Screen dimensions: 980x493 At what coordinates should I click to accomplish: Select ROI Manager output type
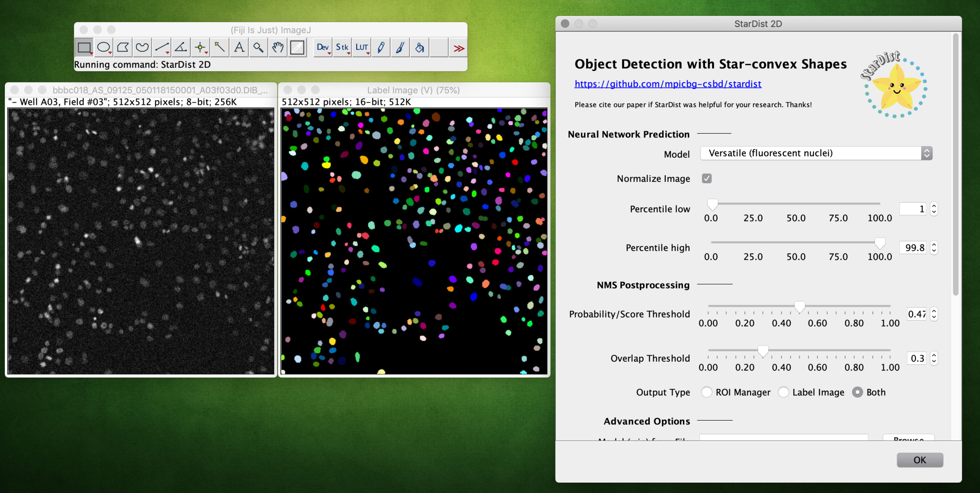coord(706,392)
